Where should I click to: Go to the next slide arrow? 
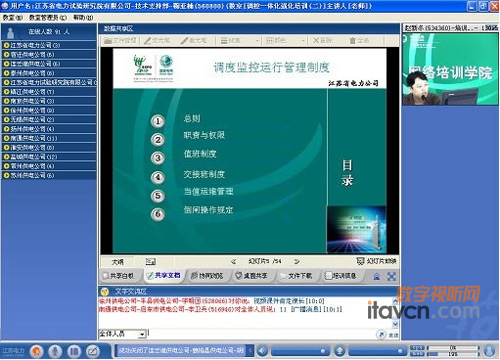297,262
